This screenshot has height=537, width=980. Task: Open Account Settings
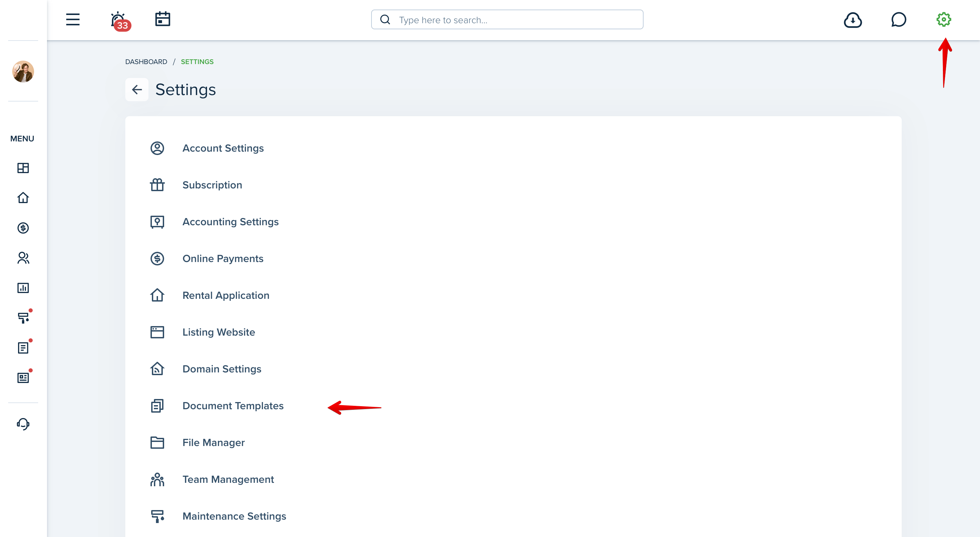pyautogui.click(x=223, y=148)
